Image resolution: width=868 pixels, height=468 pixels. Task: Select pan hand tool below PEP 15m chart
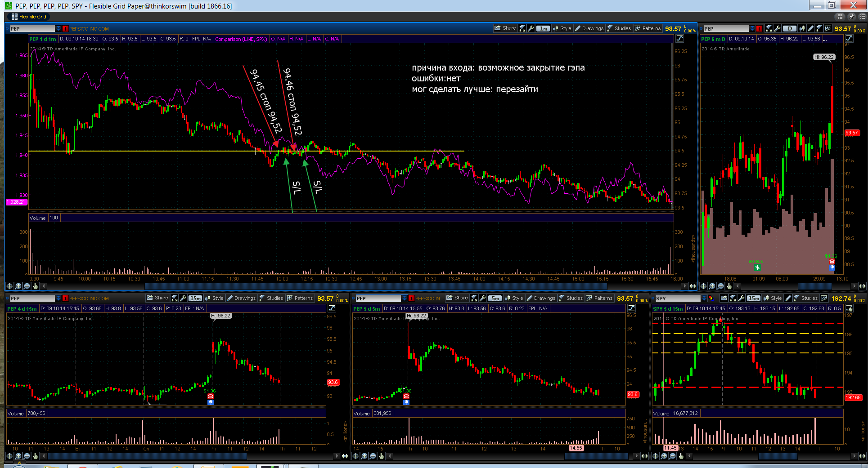pos(36,456)
